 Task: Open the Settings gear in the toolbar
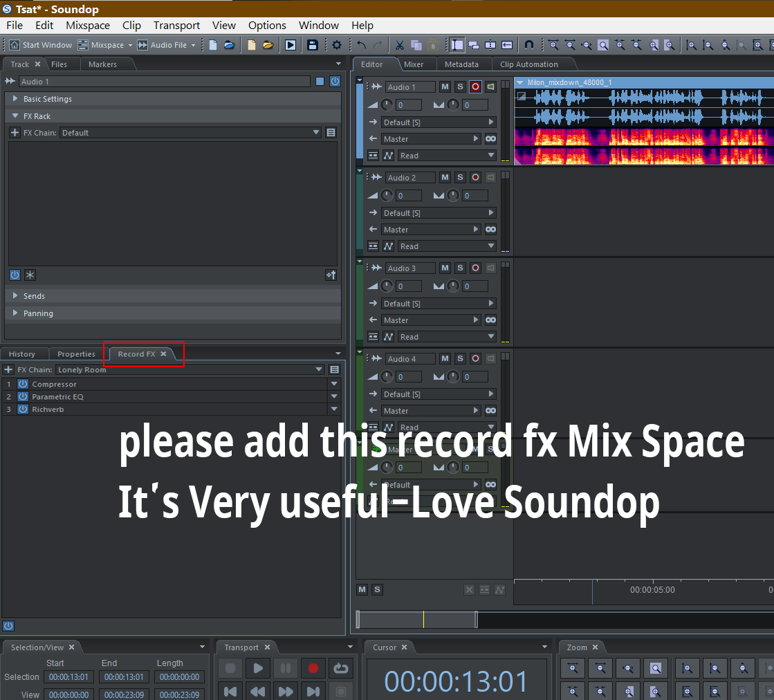(x=337, y=45)
